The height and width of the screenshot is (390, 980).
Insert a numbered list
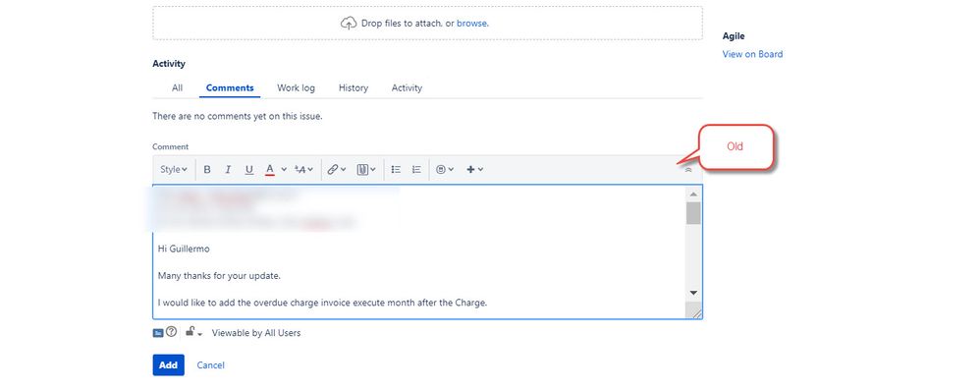(416, 169)
